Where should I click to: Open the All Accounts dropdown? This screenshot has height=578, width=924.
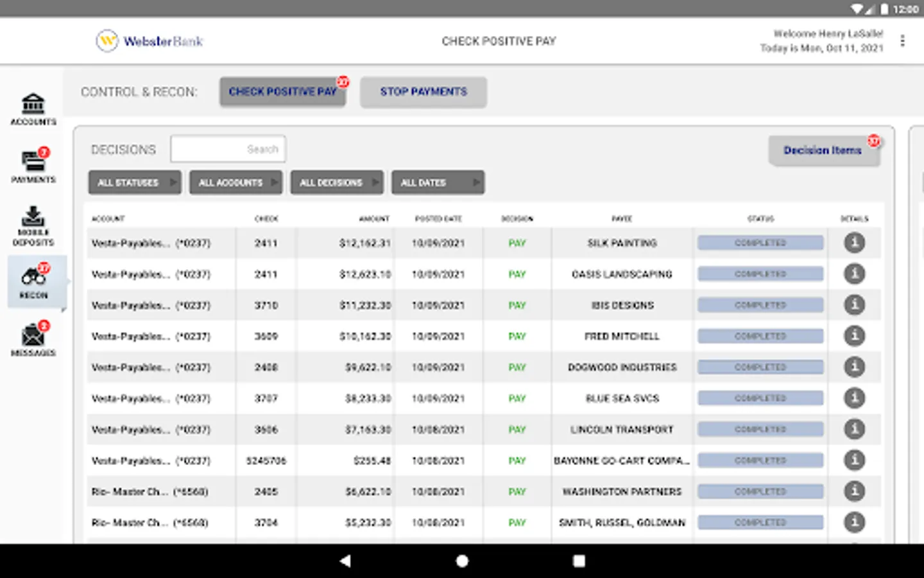(x=235, y=182)
